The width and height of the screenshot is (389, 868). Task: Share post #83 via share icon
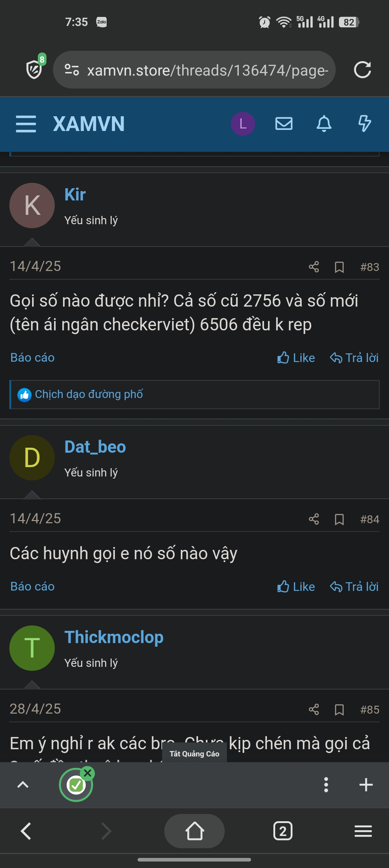click(x=314, y=267)
